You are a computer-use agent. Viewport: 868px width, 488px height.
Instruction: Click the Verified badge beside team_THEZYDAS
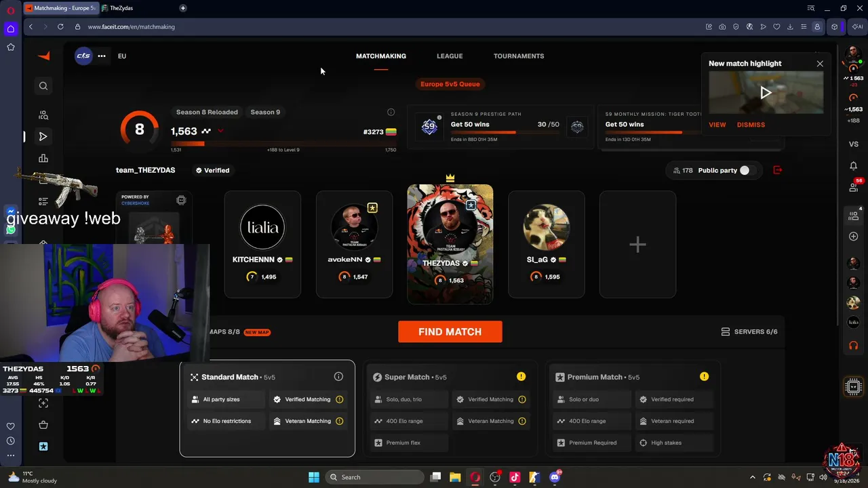point(212,171)
